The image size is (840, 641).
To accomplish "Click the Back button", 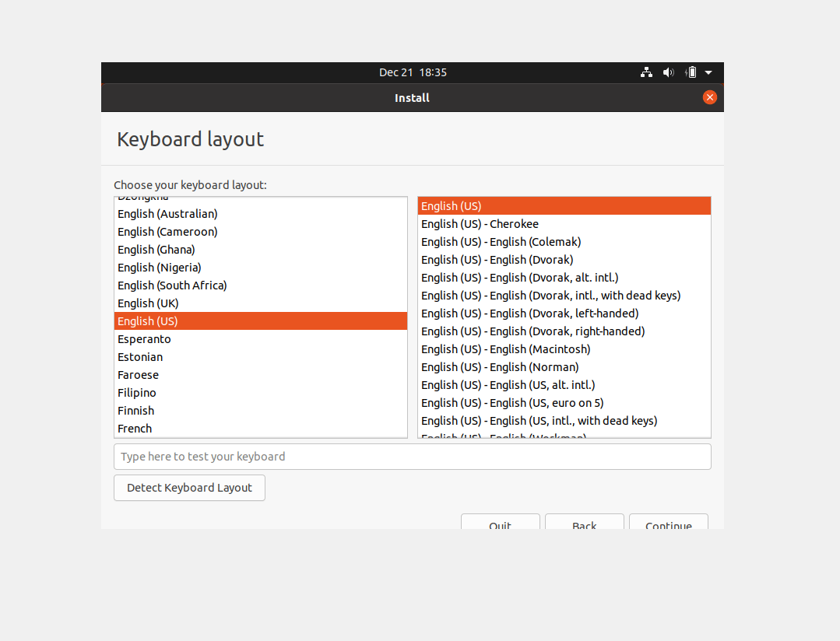I will [585, 522].
